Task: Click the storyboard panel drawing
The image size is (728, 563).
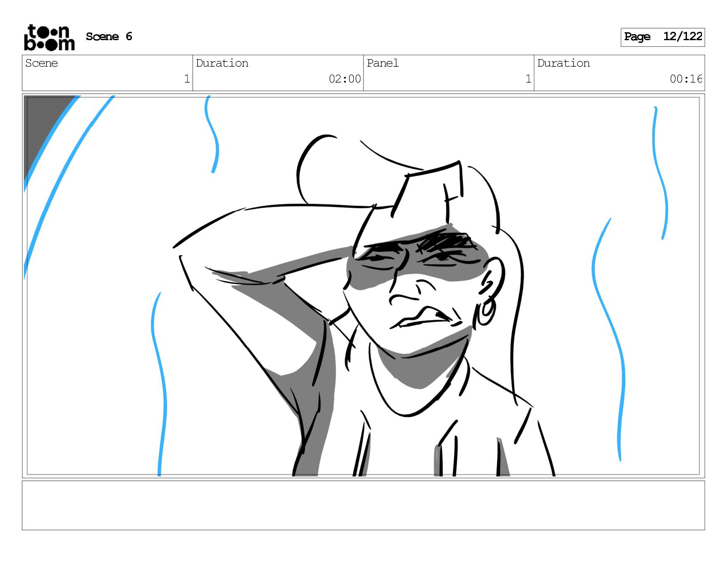Action: point(364,286)
